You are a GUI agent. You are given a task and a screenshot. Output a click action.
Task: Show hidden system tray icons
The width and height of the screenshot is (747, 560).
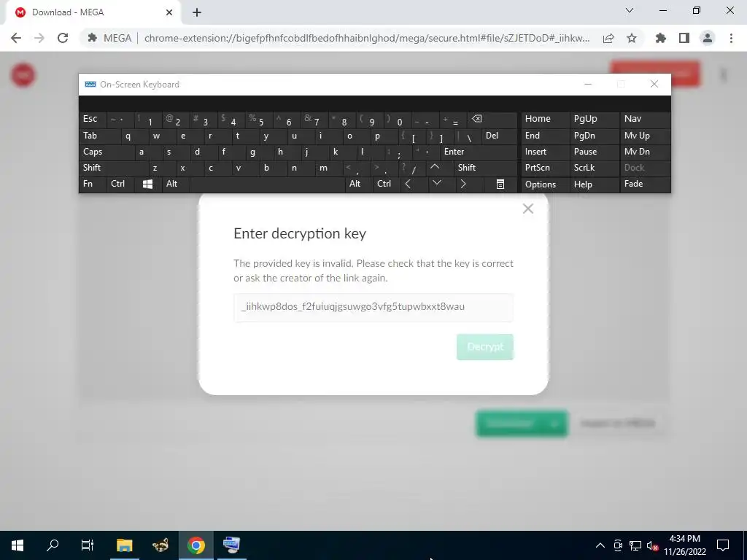pos(600,545)
